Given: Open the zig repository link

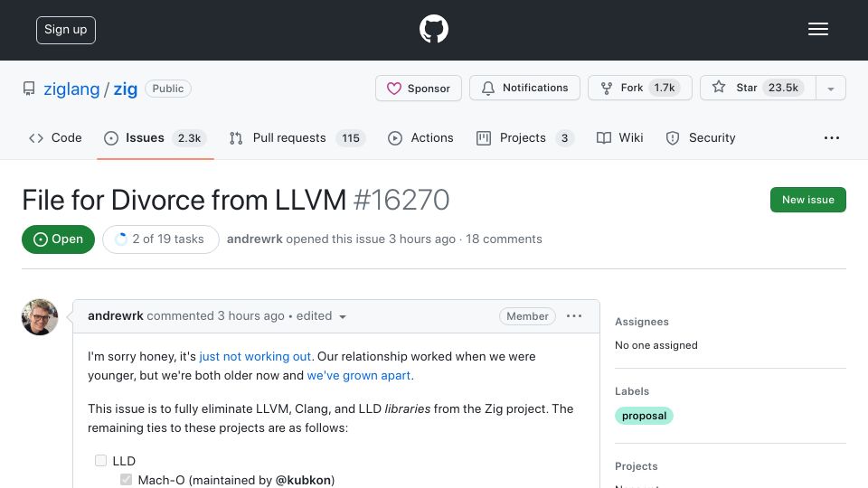Looking at the screenshot, I should tap(125, 89).
